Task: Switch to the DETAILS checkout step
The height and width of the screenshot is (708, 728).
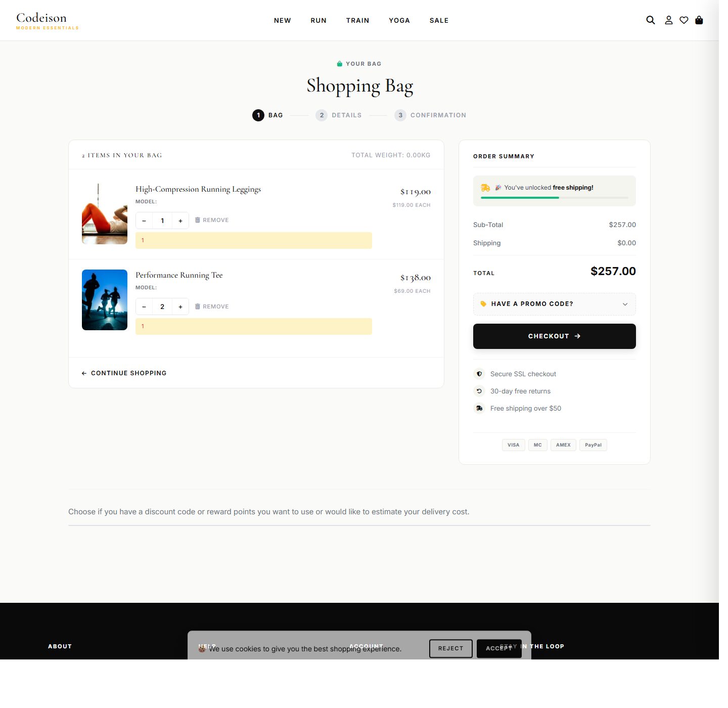Action: [339, 115]
